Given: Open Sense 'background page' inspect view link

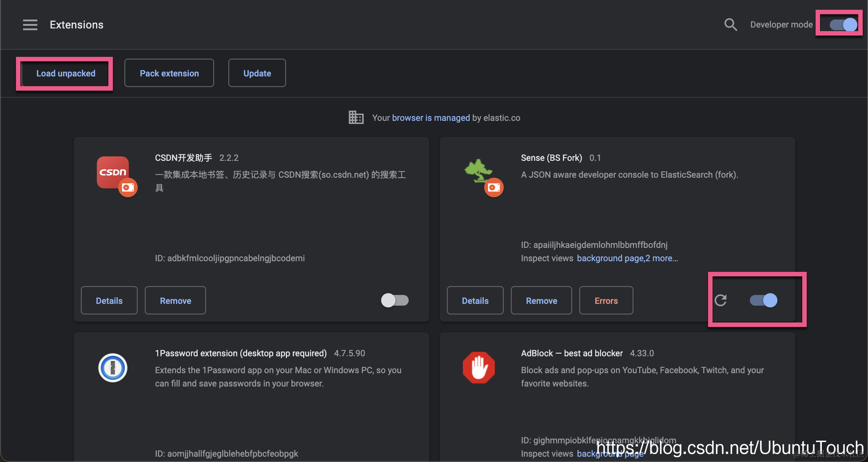Looking at the screenshot, I should coord(610,258).
